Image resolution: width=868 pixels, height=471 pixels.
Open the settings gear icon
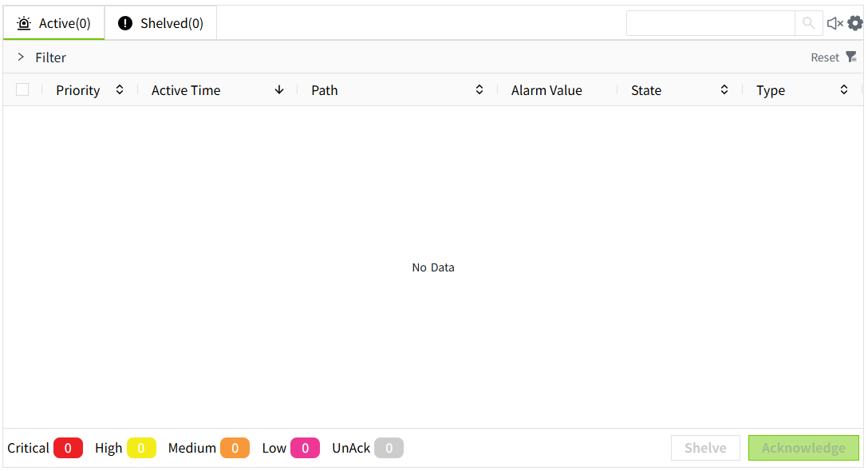pos(855,23)
